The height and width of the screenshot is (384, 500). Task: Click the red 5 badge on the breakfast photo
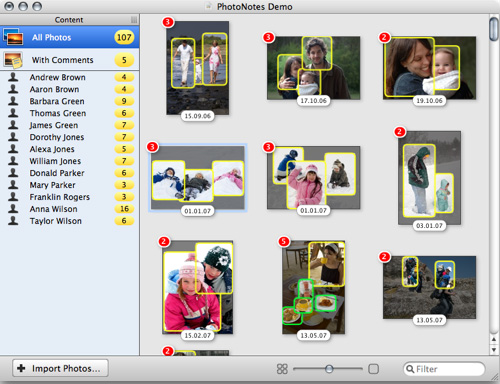pyautogui.click(x=284, y=241)
